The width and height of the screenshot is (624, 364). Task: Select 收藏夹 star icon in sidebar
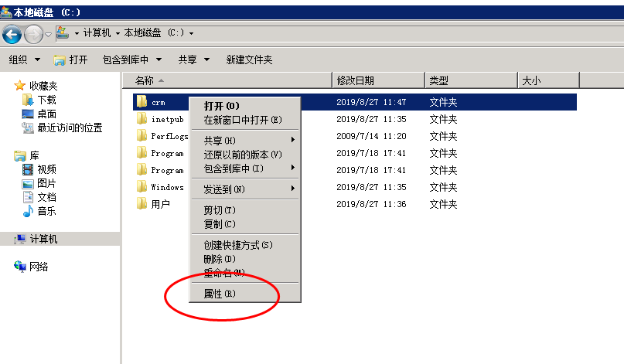coord(19,86)
